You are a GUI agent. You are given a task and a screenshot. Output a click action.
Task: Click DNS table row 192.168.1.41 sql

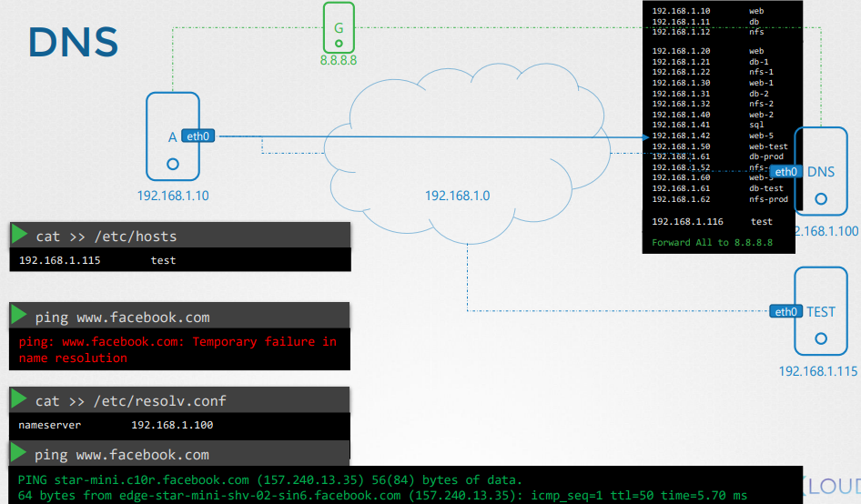click(708, 125)
